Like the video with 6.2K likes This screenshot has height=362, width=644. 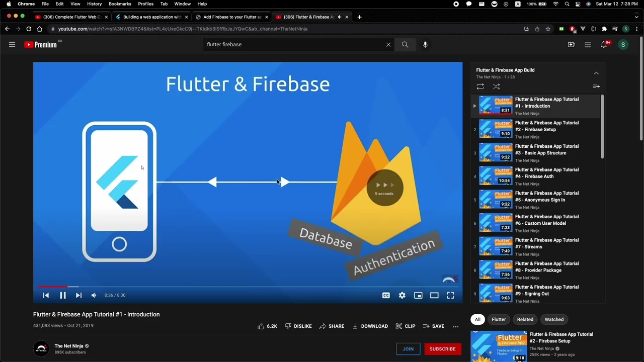[267, 326]
